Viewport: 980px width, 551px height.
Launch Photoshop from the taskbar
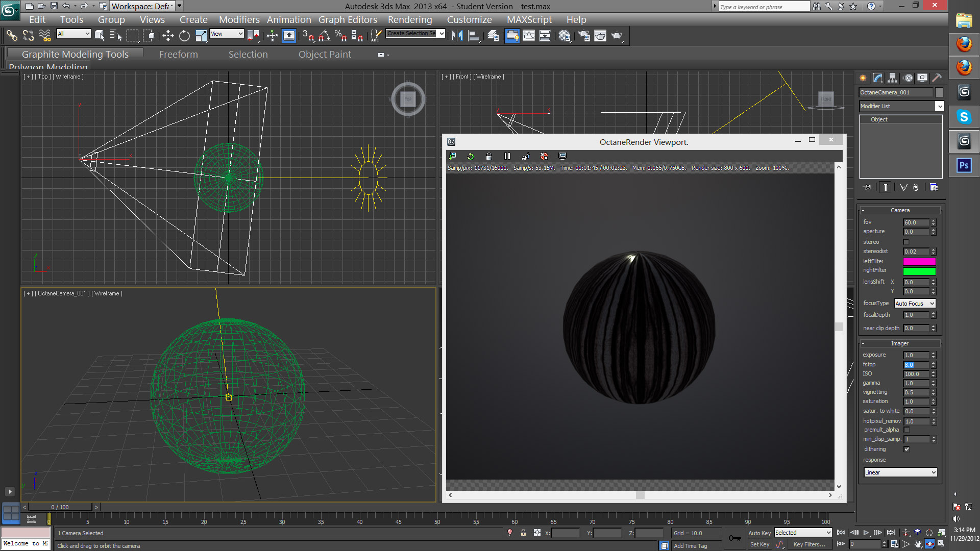coord(964,165)
